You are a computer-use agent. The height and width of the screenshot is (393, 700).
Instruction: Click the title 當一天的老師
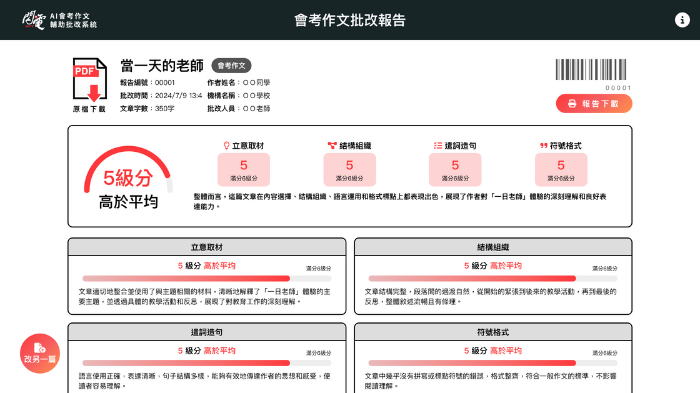[x=162, y=66]
